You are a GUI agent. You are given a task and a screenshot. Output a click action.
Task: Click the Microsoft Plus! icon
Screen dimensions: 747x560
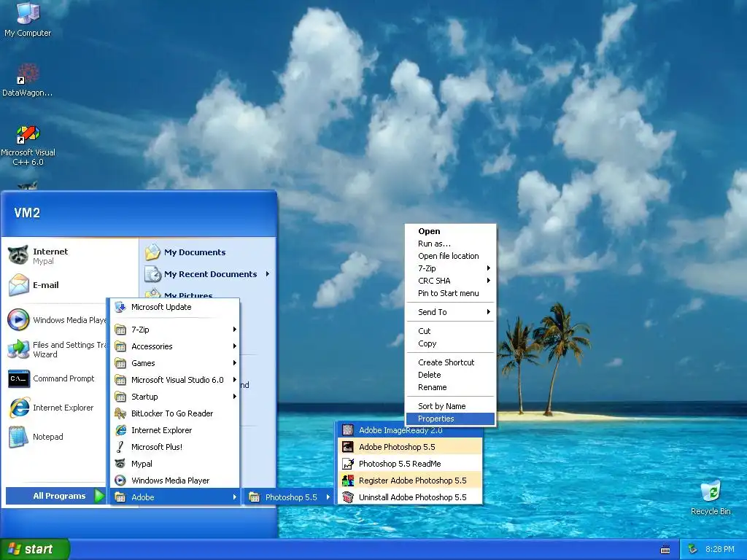[120, 447]
